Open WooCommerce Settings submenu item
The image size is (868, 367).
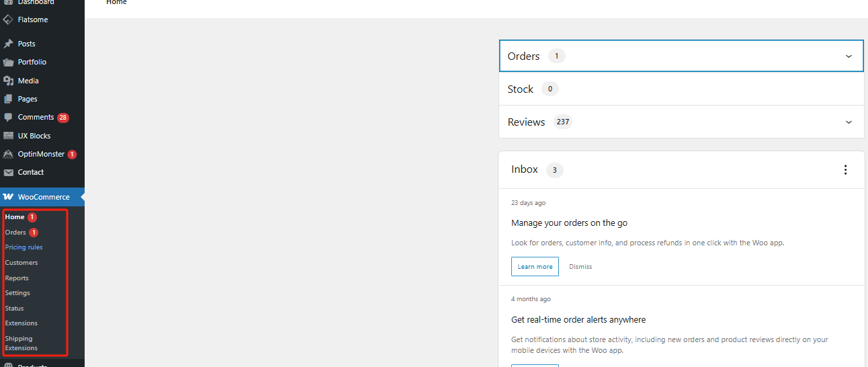tap(17, 293)
